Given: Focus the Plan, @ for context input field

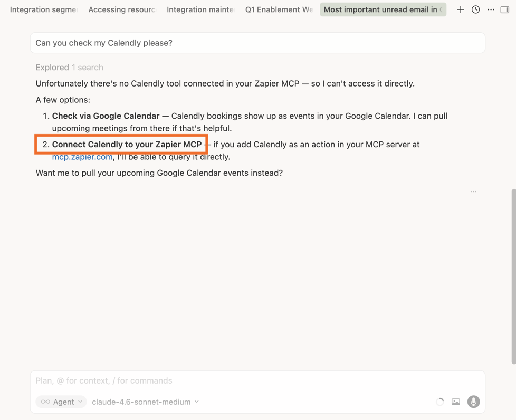Looking at the screenshot, I should (x=257, y=380).
